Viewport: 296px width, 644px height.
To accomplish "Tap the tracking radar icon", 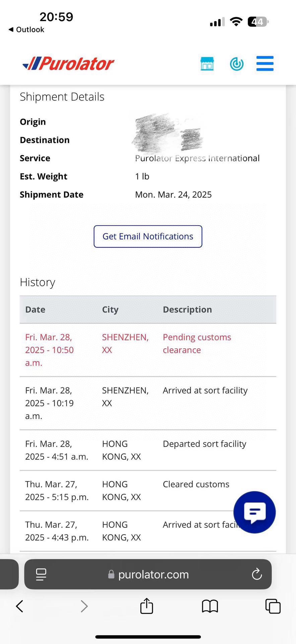I will coord(236,64).
